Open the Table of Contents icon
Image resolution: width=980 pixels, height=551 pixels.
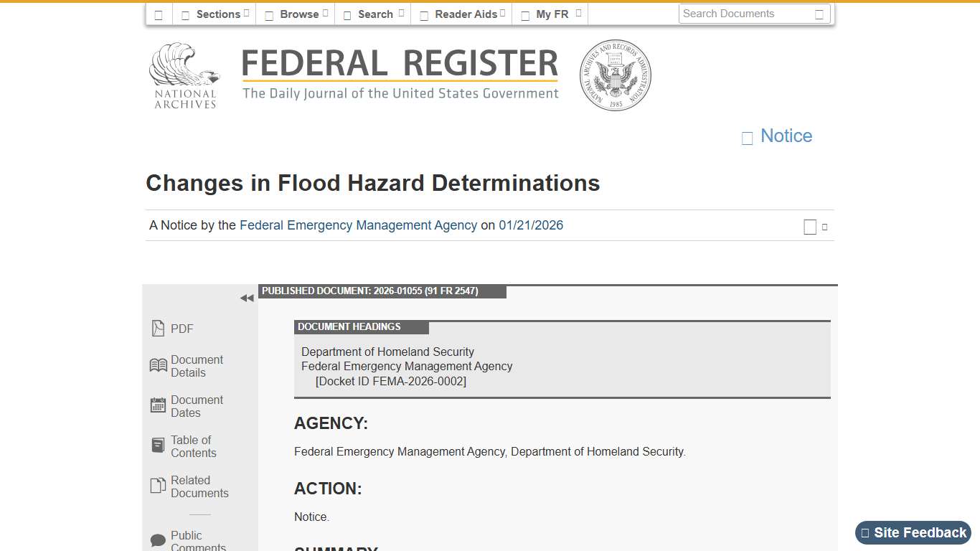point(158,445)
